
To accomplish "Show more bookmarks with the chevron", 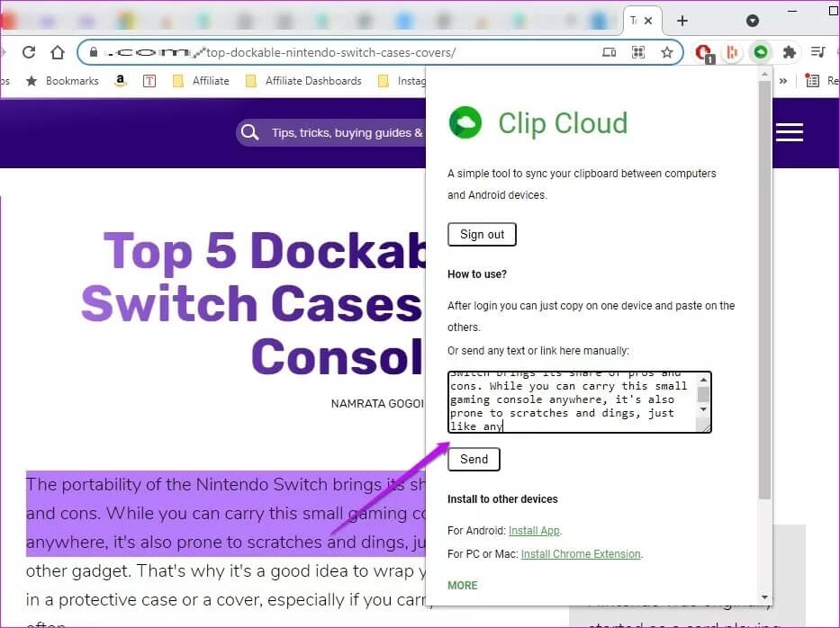I will 783,81.
